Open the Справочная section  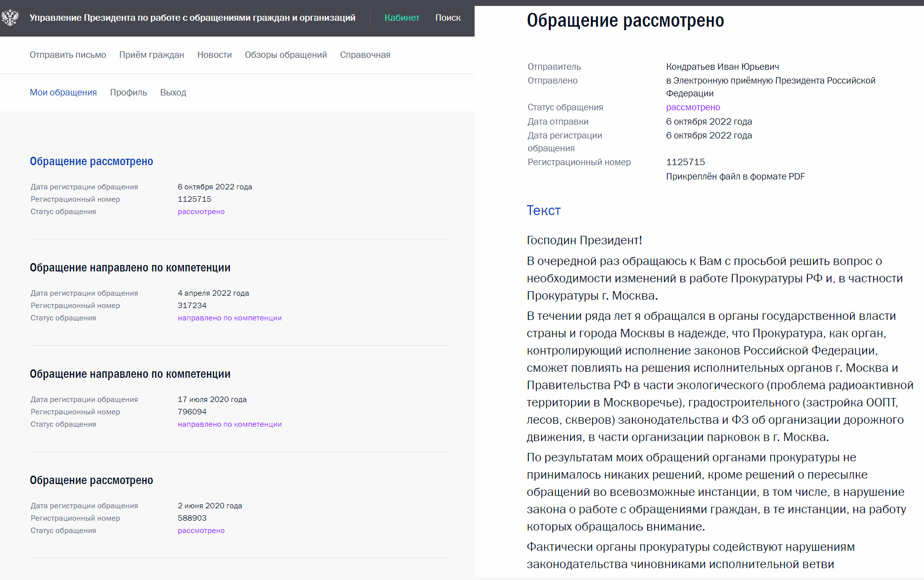pos(365,55)
